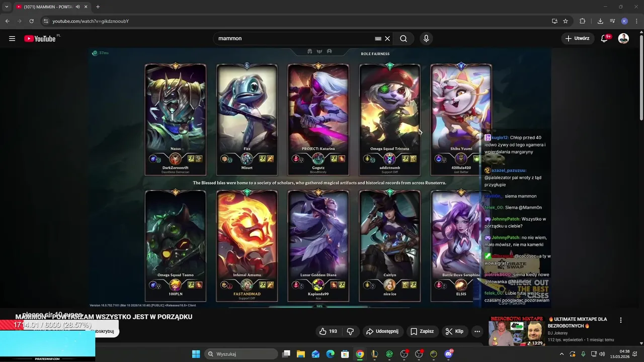
Task: Open site information icon in address bar
Action: coord(46,21)
